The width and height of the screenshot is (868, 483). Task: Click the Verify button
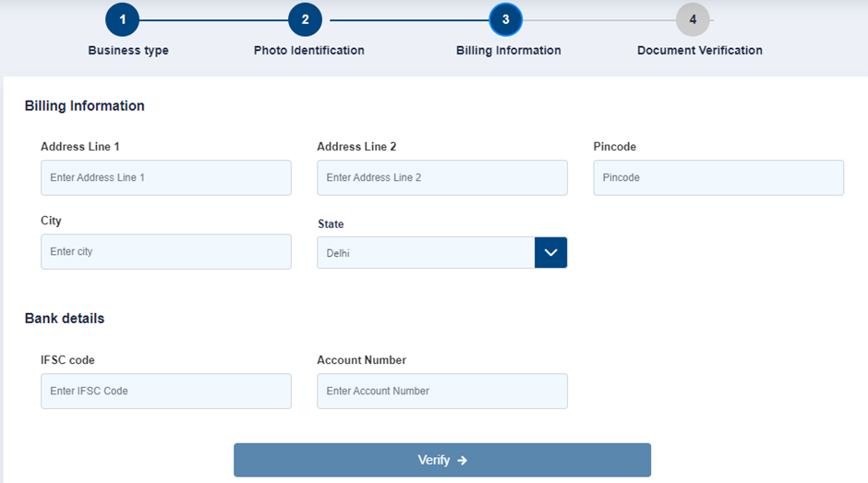(442, 460)
